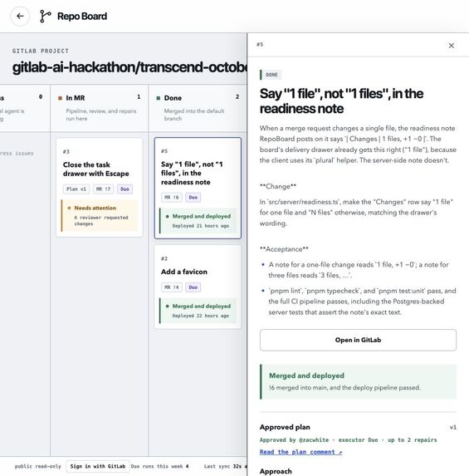Click the 'MR !4' tag on Add a favicon card
This screenshot has width=469, height=476.
tap(171, 287)
